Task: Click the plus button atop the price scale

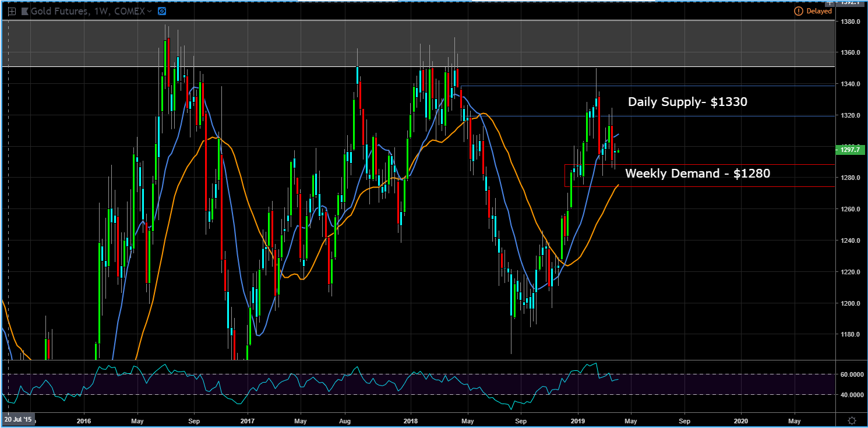Action: tap(830, 3)
